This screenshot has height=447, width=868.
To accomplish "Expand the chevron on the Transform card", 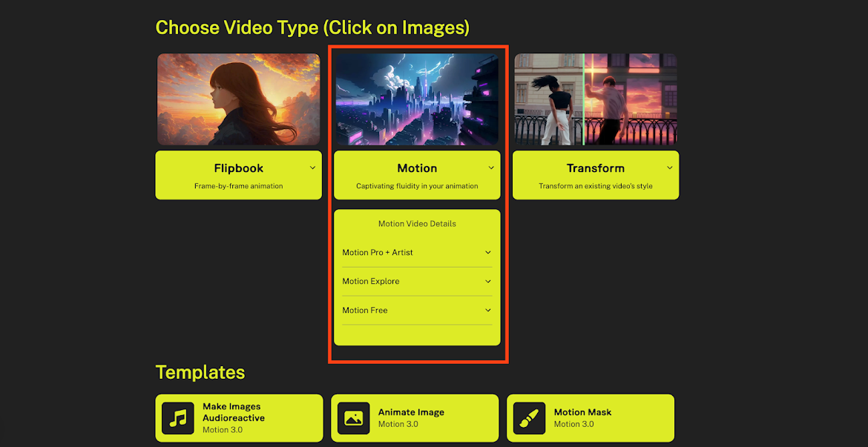I will coord(669,168).
